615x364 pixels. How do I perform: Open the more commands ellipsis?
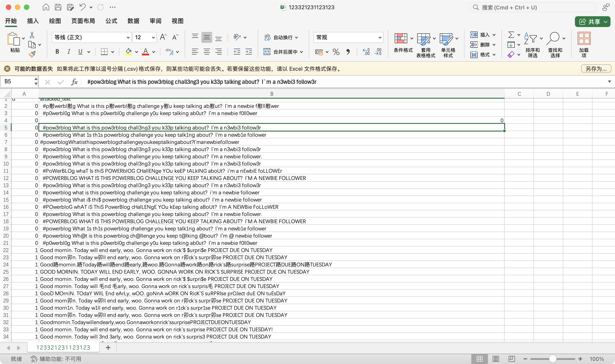[x=113, y=7]
